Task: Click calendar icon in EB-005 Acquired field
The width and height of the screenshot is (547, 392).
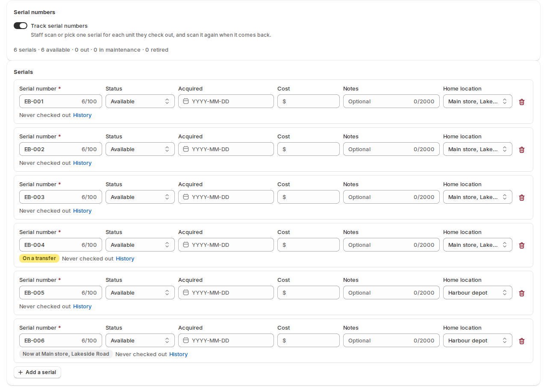Action: pos(185,293)
